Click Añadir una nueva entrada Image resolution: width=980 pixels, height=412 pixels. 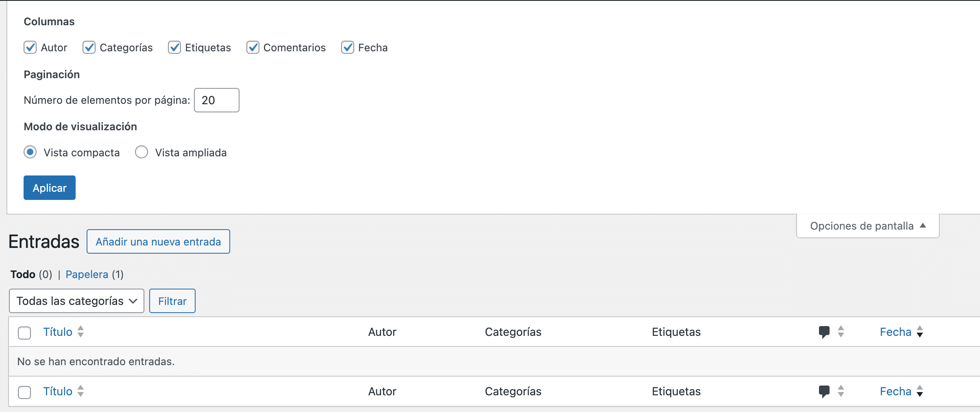158,242
